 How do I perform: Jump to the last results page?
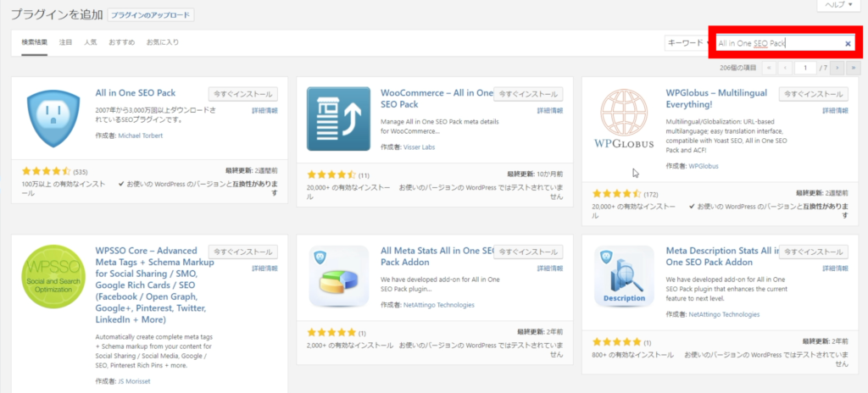click(x=854, y=68)
